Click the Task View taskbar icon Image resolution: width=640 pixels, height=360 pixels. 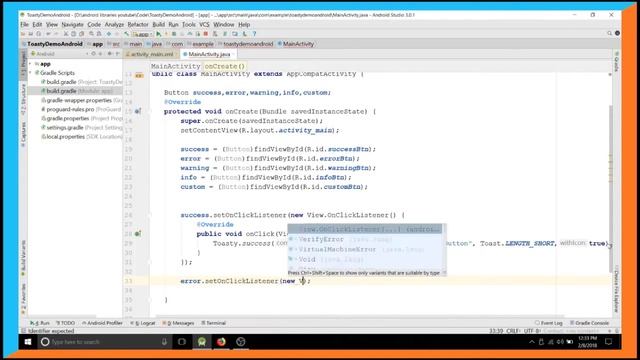click(182, 342)
